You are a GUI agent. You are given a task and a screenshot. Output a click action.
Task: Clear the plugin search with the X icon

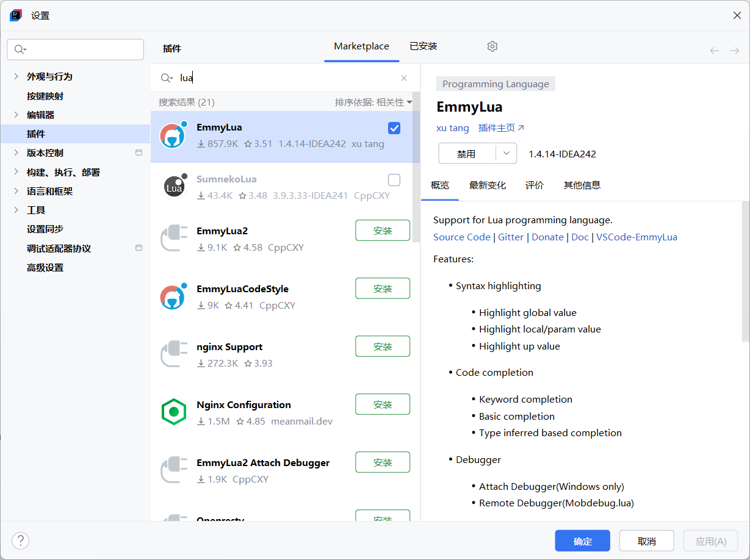point(403,78)
